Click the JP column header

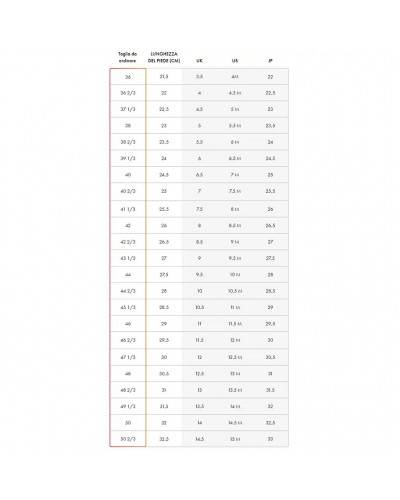[x=270, y=61]
